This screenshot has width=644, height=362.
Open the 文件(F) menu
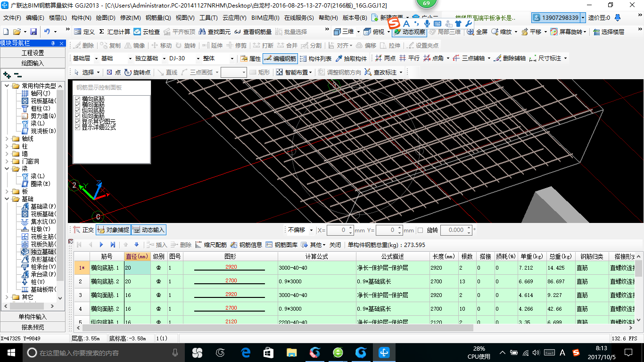(x=12, y=18)
